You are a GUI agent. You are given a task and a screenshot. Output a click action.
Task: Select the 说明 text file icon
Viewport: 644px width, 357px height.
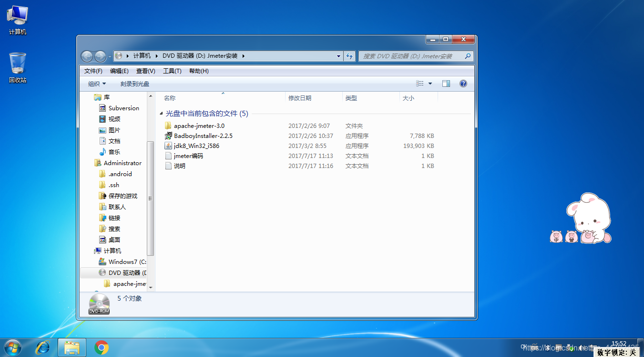168,166
